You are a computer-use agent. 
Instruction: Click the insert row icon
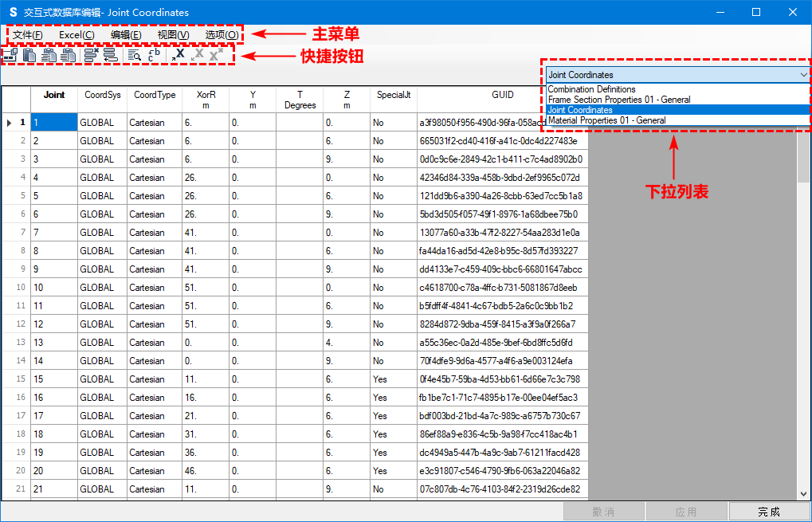point(110,55)
